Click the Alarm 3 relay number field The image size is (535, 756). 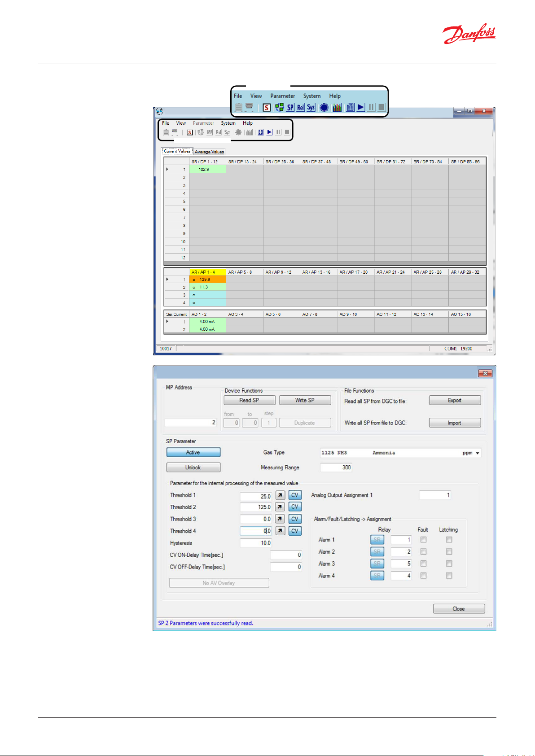(401, 564)
